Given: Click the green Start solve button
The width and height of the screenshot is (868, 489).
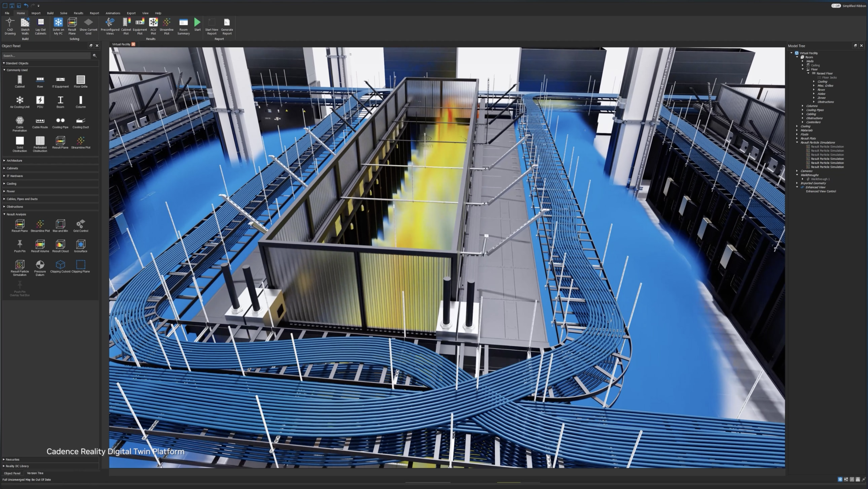Looking at the screenshot, I should pos(197,24).
